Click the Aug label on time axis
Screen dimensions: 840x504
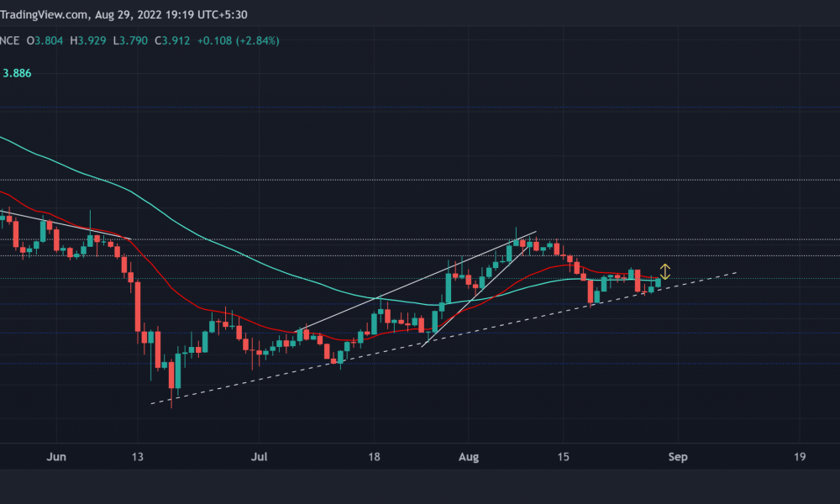pos(469,457)
